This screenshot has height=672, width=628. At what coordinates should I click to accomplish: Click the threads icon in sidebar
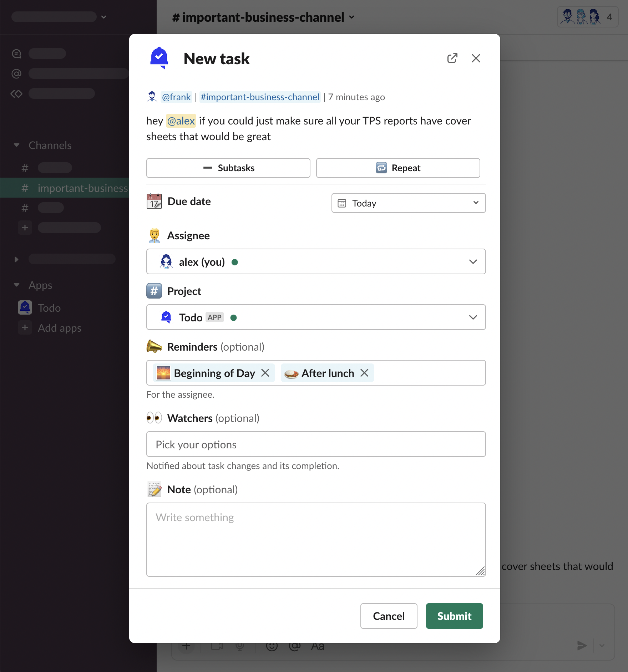click(16, 54)
